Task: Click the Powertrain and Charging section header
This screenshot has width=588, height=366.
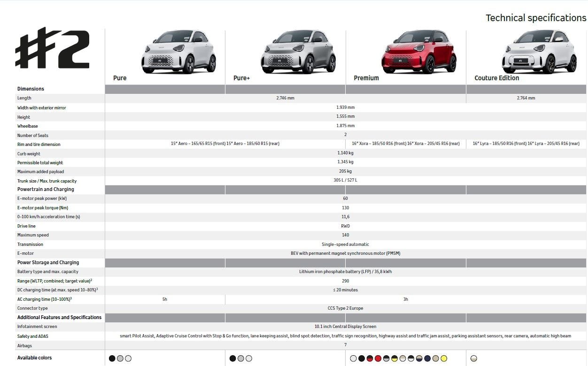Action: tap(46, 189)
